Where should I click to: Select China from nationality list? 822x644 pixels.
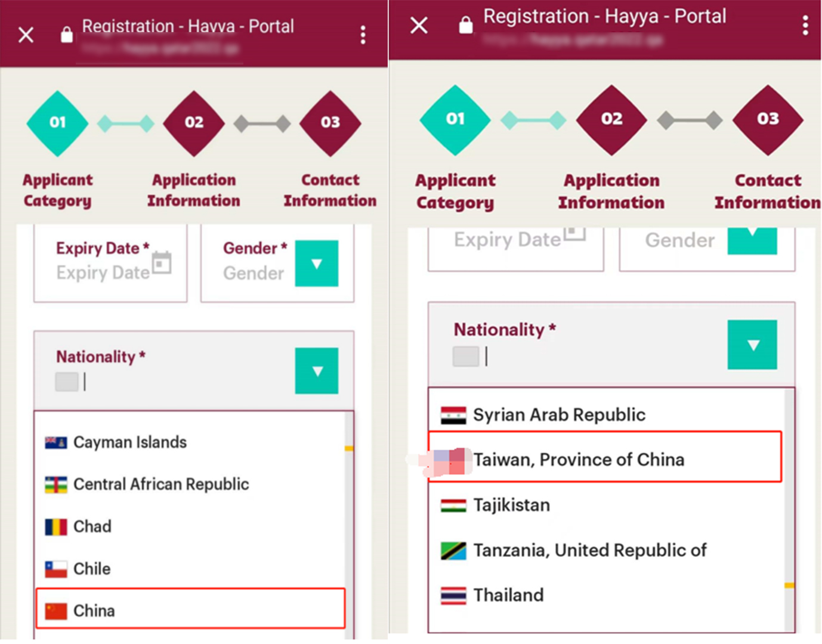(x=94, y=611)
